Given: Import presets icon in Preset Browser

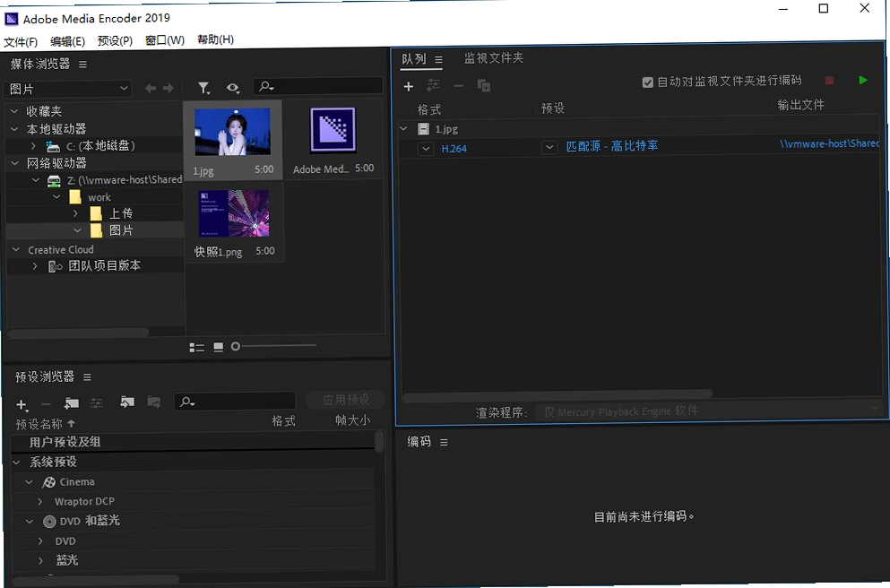Looking at the screenshot, I should pyautogui.click(x=127, y=402).
